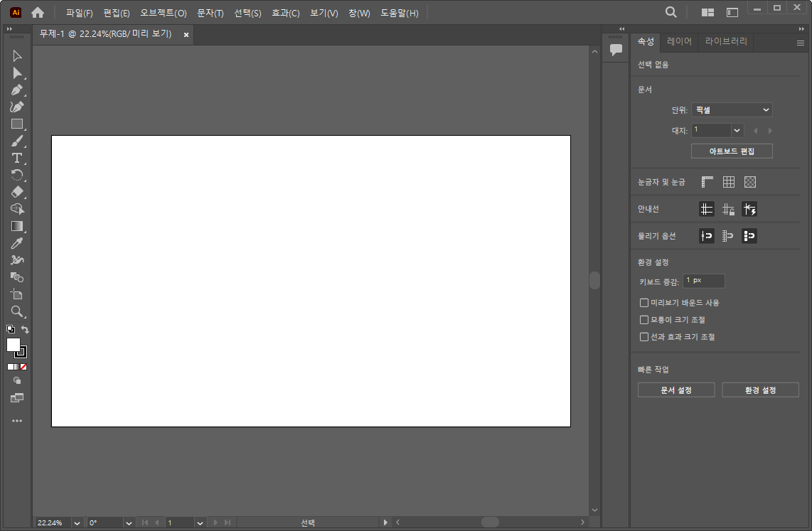Image resolution: width=812 pixels, height=531 pixels.
Task: Toggle lock guides button
Action: (728, 209)
